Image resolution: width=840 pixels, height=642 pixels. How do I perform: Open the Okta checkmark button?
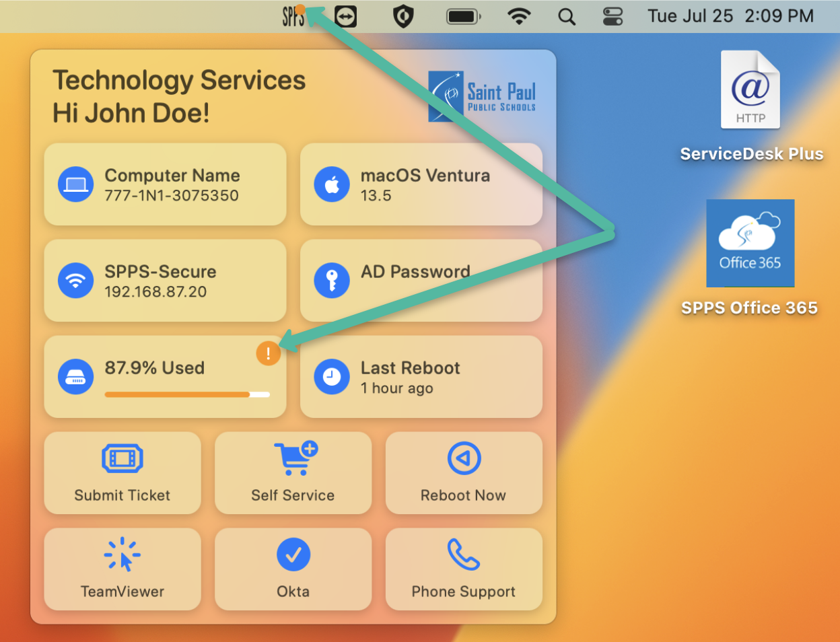point(293,569)
